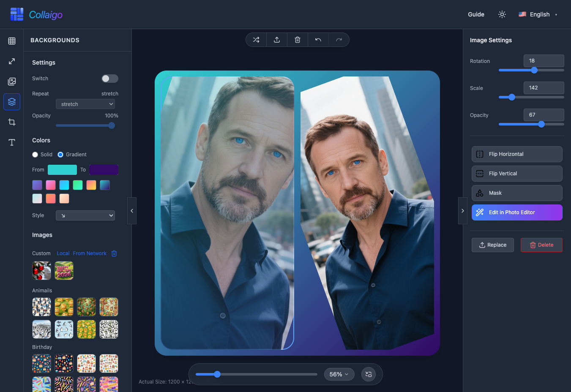Click the Replace image button
571x392 pixels.
(x=493, y=245)
